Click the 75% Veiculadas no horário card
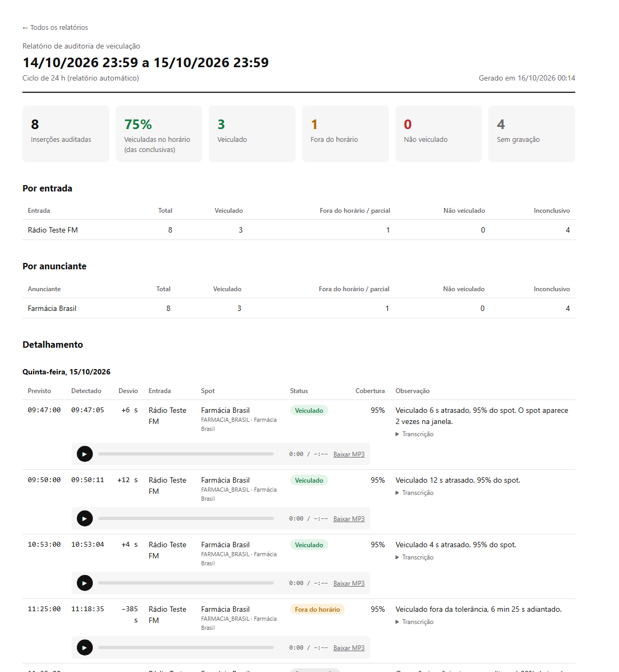The width and height of the screenshot is (619, 672). (159, 134)
